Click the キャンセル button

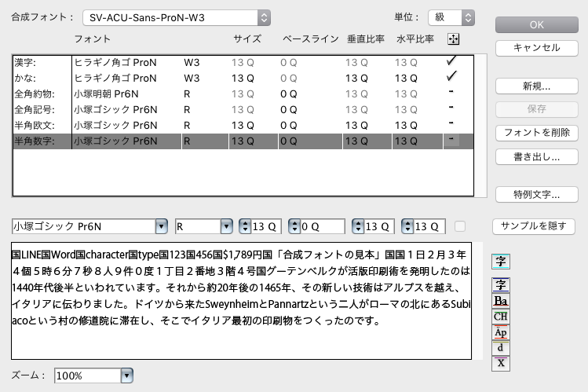click(x=537, y=48)
